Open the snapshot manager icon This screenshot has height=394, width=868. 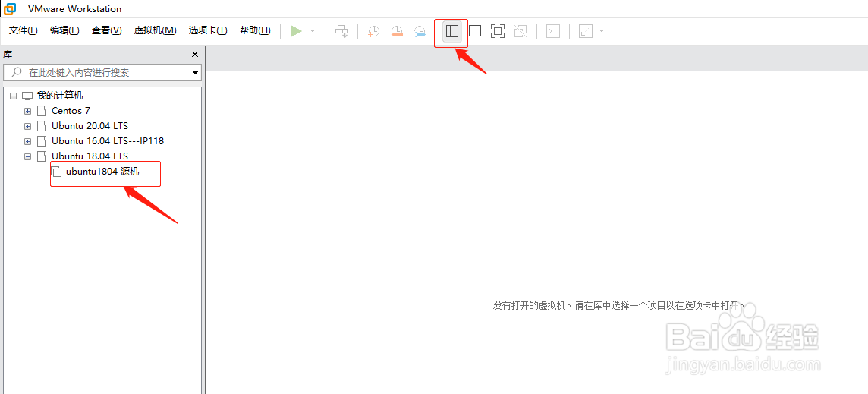click(x=420, y=31)
